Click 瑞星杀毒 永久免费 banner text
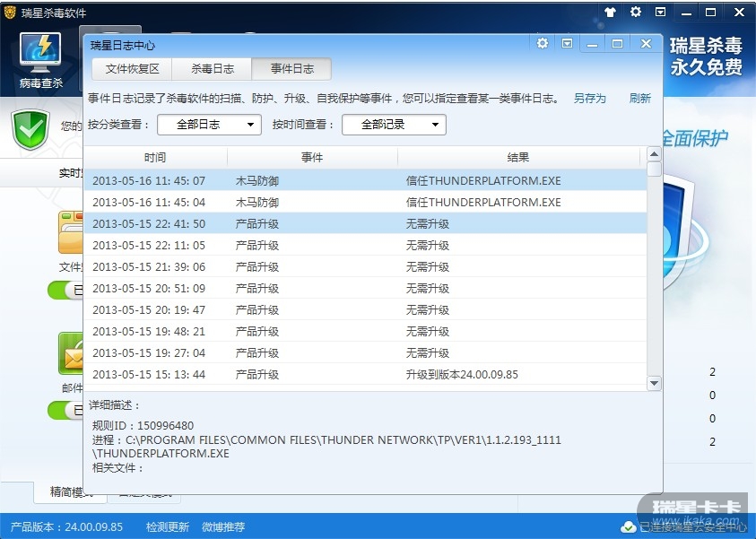The width and height of the screenshot is (756, 539). point(706,57)
